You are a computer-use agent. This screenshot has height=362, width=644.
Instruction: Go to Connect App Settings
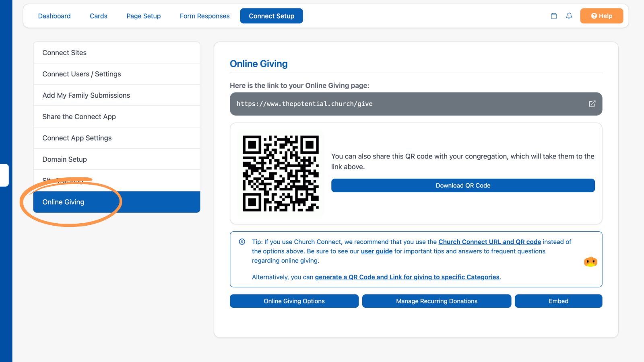coord(117,138)
